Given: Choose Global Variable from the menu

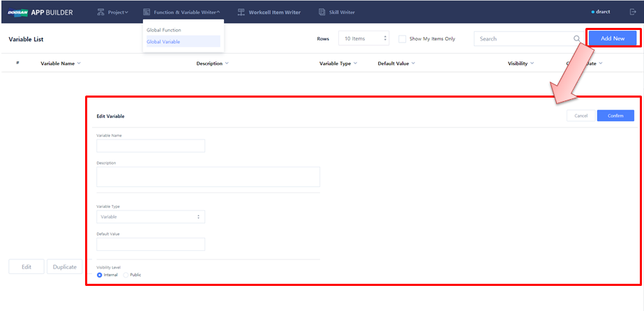Looking at the screenshot, I should click(x=164, y=42).
